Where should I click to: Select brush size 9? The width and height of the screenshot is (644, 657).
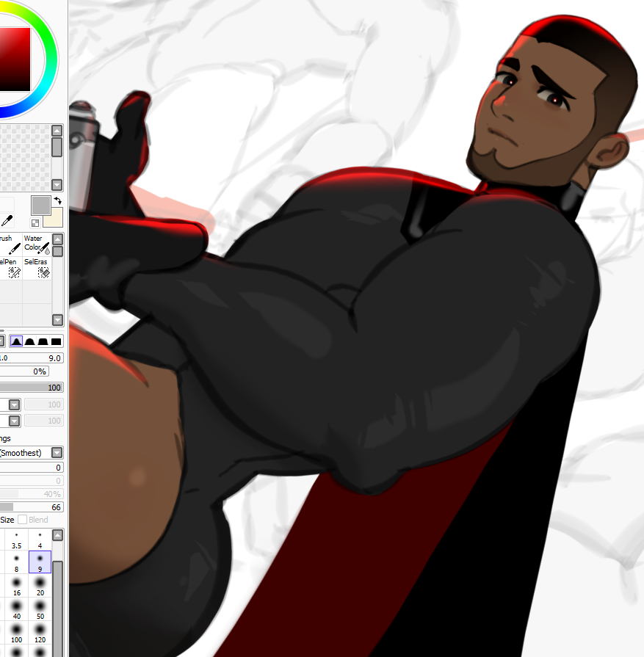40,563
